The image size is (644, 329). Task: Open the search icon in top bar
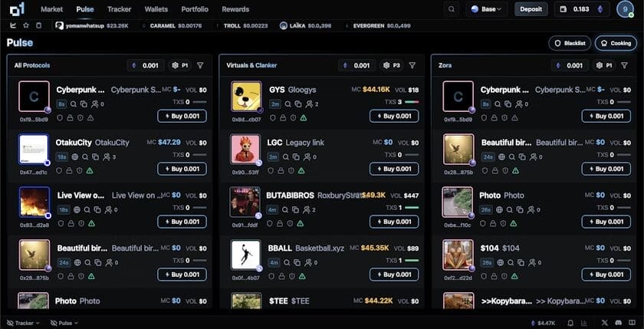point(452,9)
